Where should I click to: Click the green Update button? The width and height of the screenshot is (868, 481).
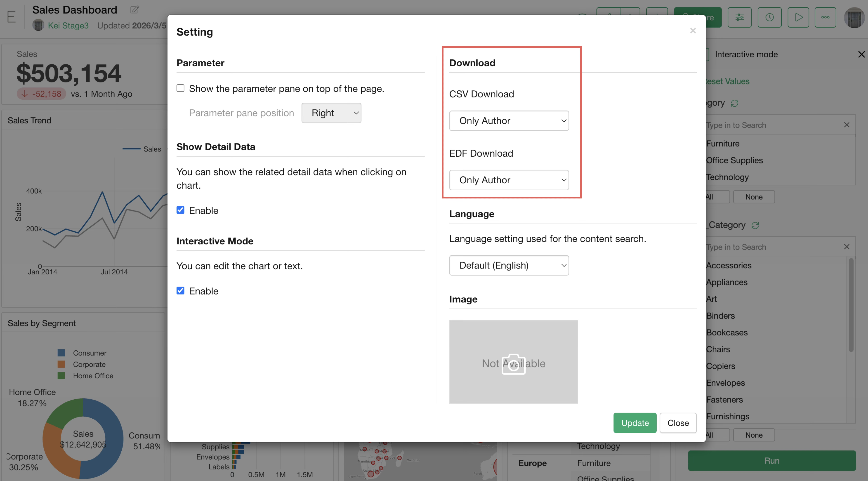click(634, 423)
